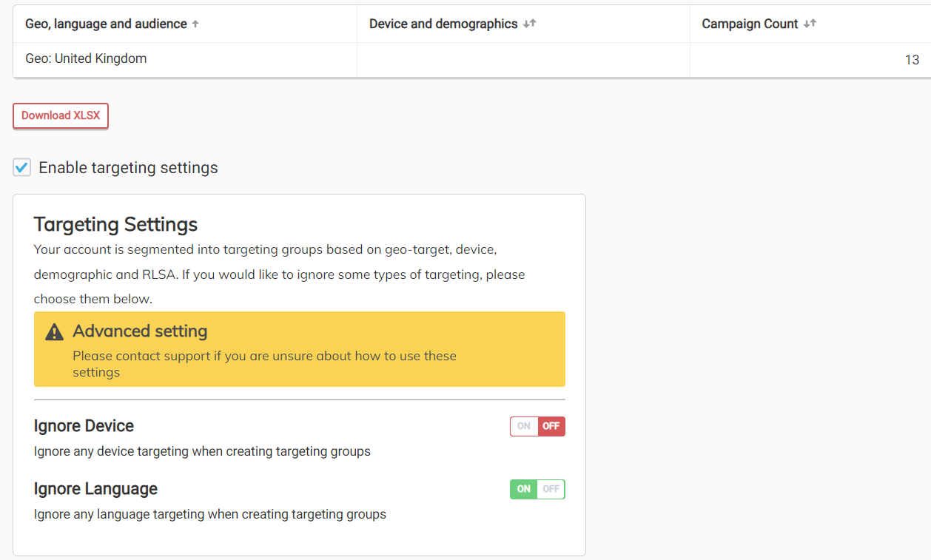The width and height of the screenshot is (931, 560).
Task: Click the warning triangle icon in Advanced setting banner
Action: tap(54, 332)
